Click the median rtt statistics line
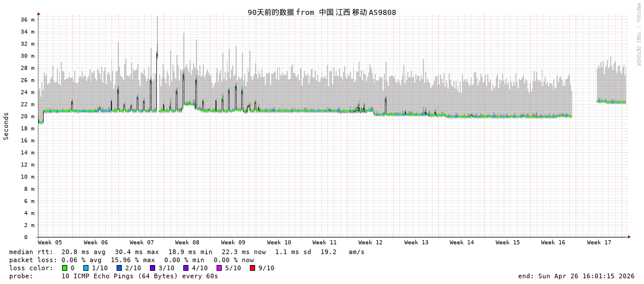Image resolution: width=644 pixels, height=284 pixels. 187,252
